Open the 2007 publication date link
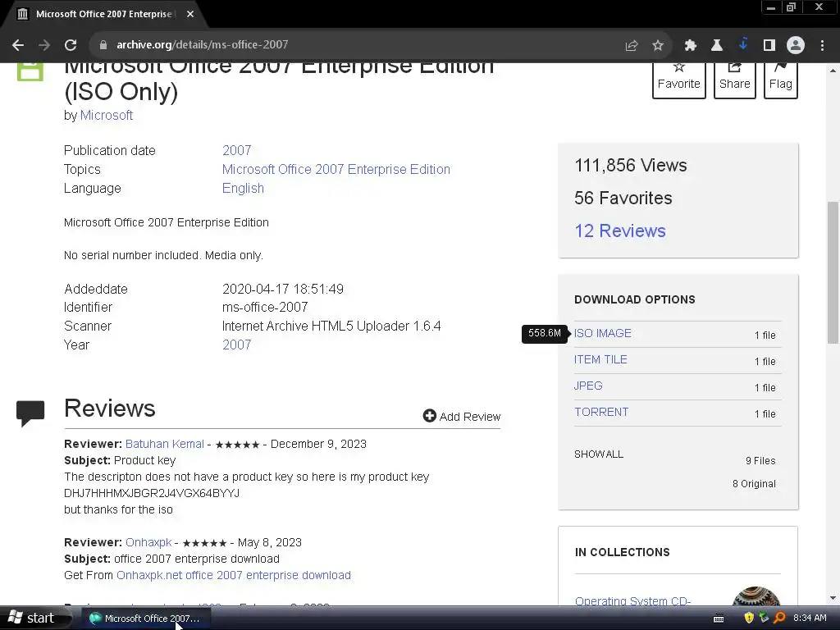840x630 pixels. (x=237, y=151)
